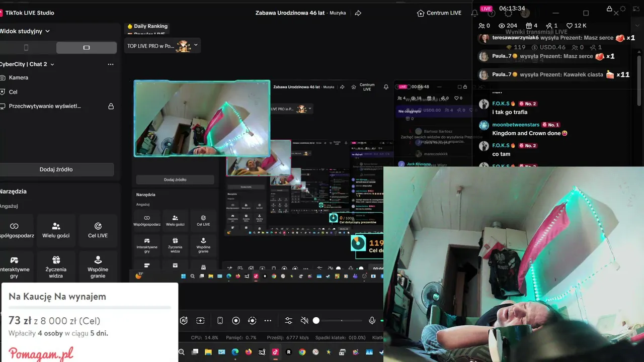The image size is (644, 362).
Task: Click the Daily Ranking badge
Action: pyautogui.click(x=147, y=26)
